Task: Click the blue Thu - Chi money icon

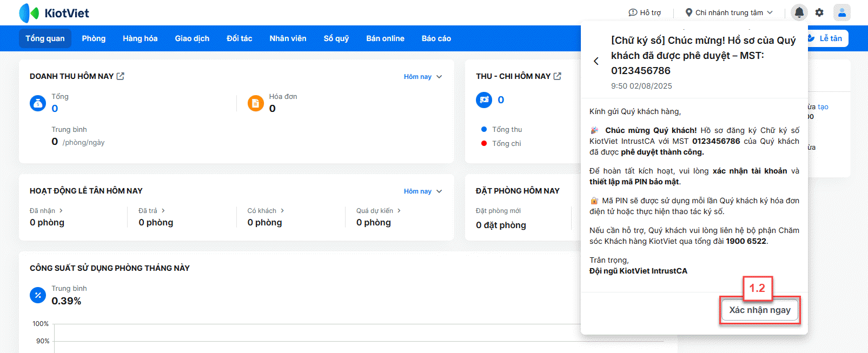Action: click(x=484, y=100)
